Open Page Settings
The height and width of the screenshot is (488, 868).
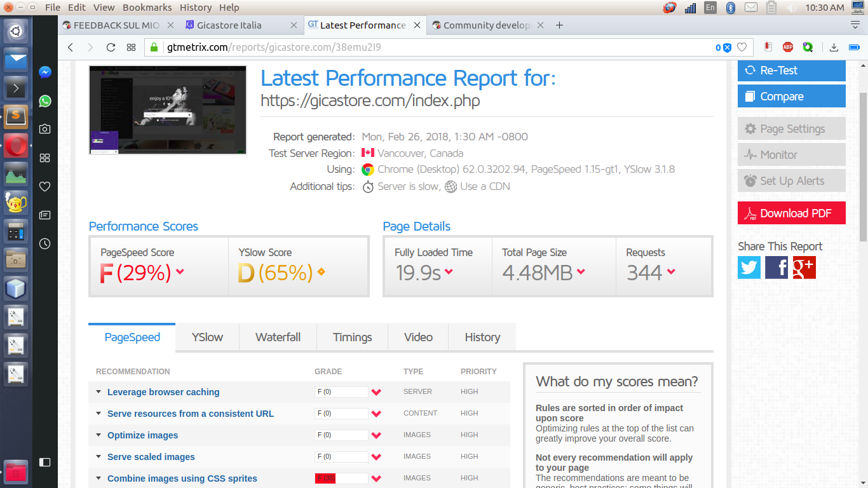click(792, 129)
